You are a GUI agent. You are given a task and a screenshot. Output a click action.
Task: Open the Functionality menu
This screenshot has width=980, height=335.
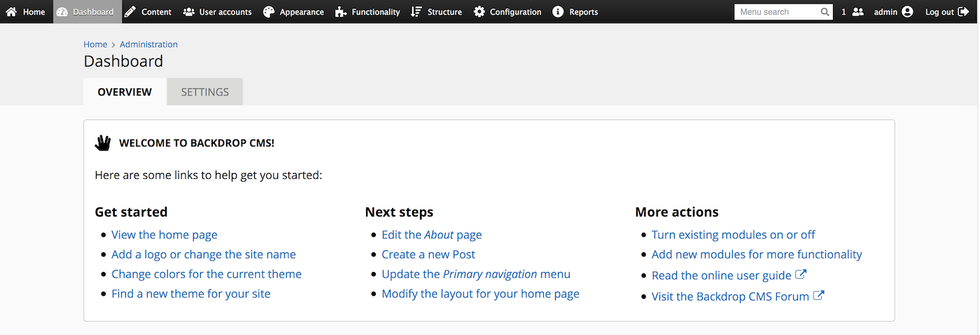tap(368, 12)
